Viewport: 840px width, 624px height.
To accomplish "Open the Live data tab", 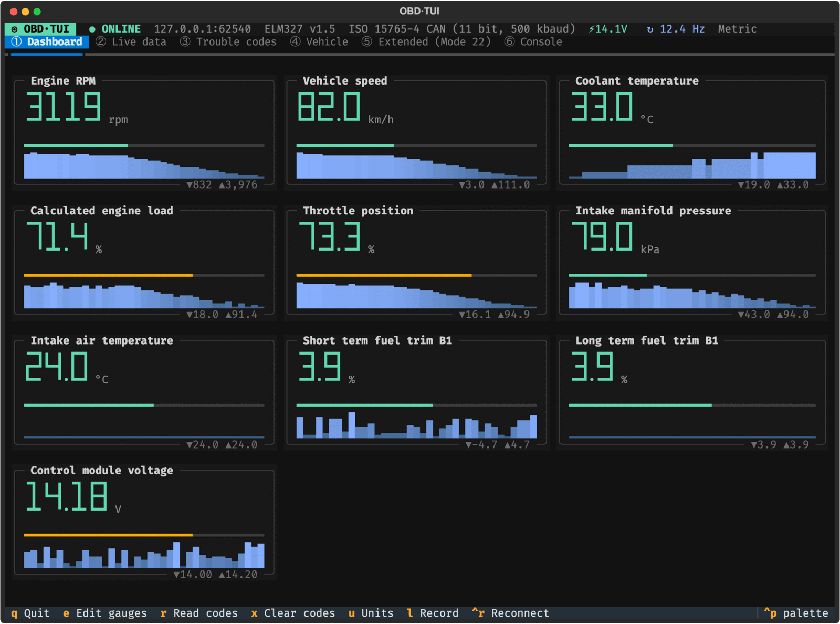I will tap(131, 42).
